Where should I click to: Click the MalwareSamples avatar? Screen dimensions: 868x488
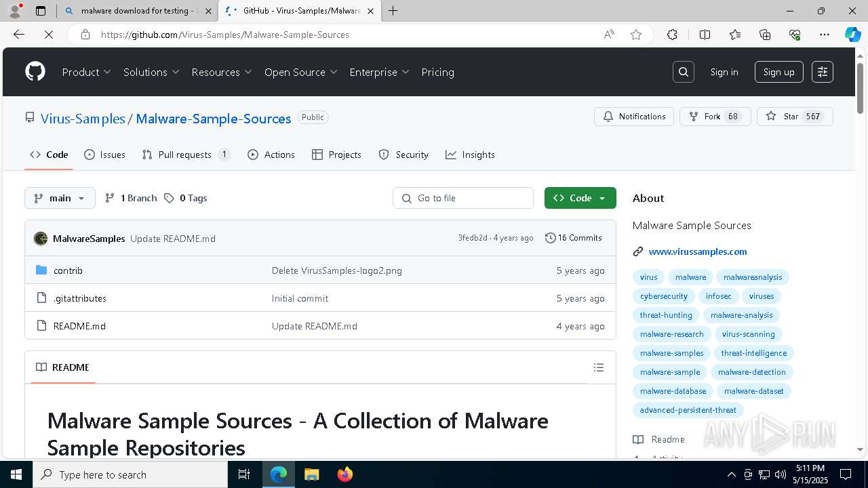[41, 239]
